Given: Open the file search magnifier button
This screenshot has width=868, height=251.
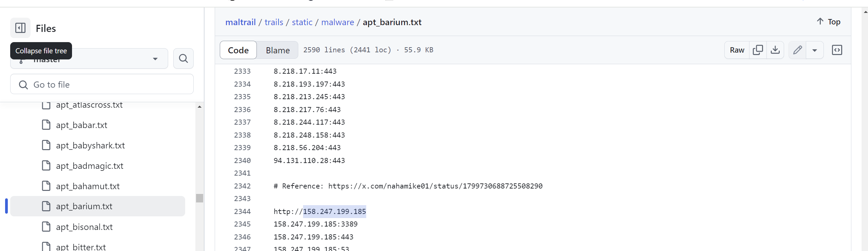Looking at the screenshot, I should coord(183,58).
